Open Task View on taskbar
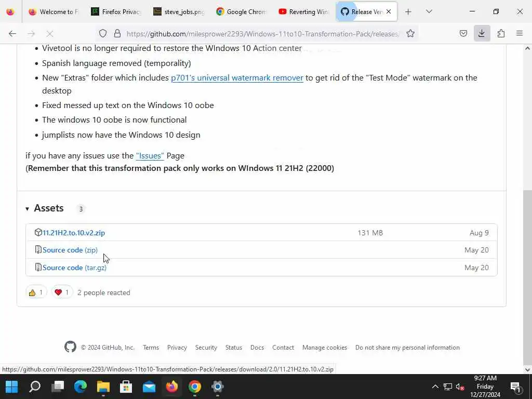 (58, 387)
